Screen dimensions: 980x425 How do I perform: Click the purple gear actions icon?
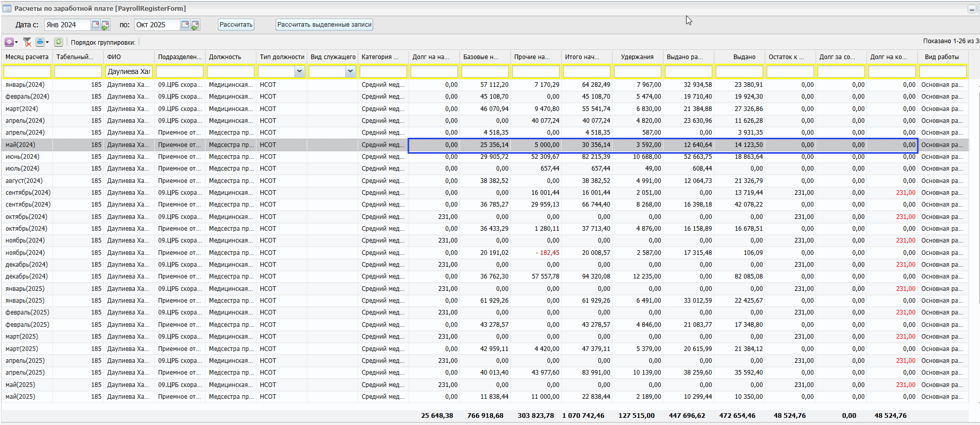(9, 42)
